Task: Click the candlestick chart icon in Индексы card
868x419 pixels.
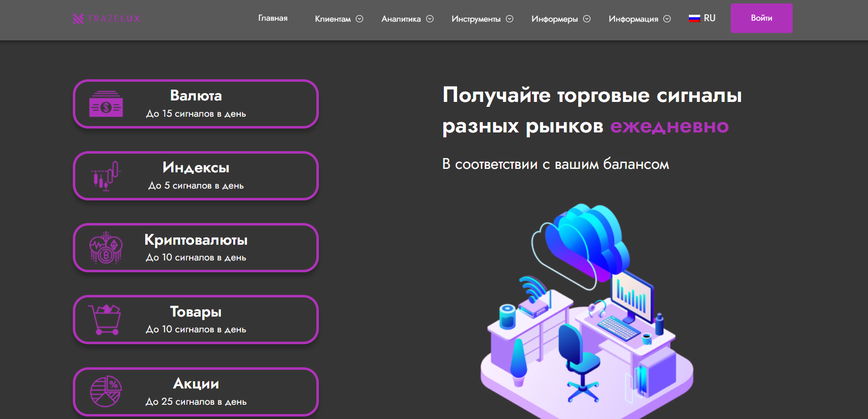Action: point(106,176)
